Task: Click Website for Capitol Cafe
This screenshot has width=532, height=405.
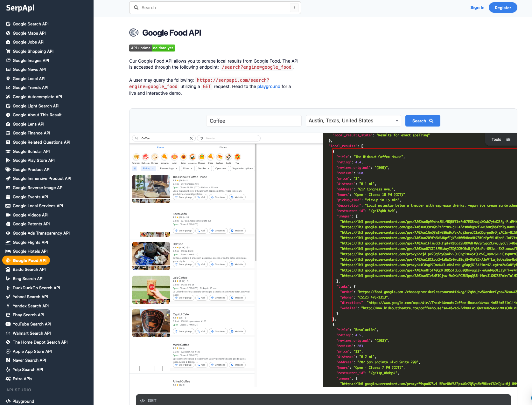Action: 237,332
